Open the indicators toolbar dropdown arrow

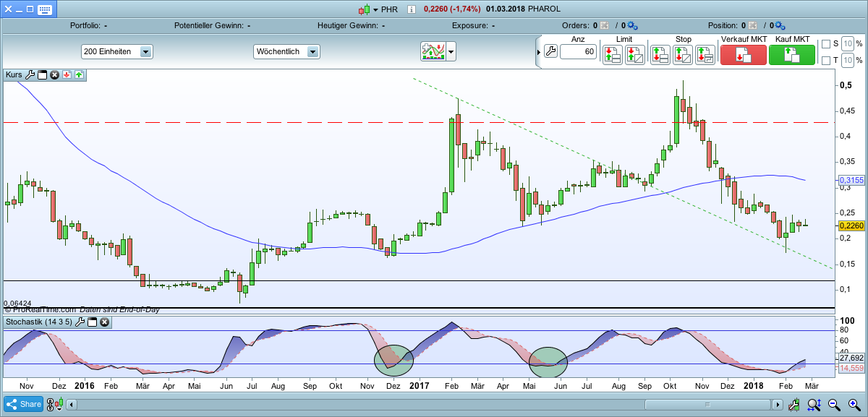(451, 51)
